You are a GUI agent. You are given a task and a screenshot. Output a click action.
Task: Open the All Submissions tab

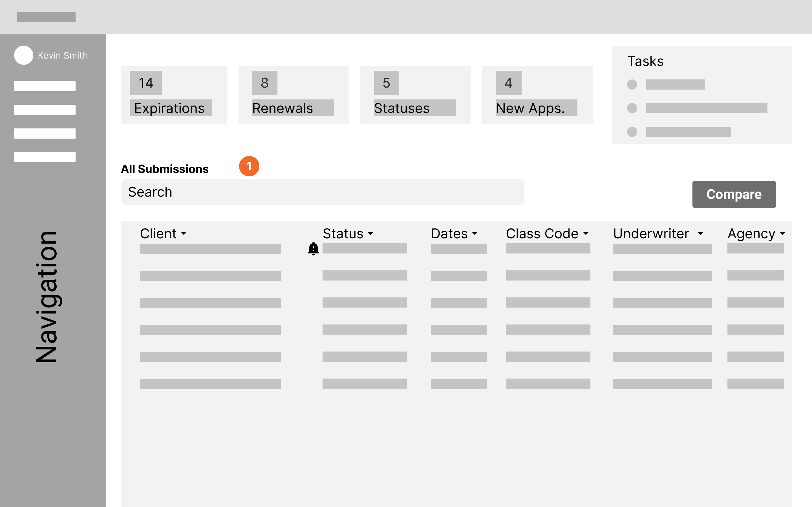164,169
